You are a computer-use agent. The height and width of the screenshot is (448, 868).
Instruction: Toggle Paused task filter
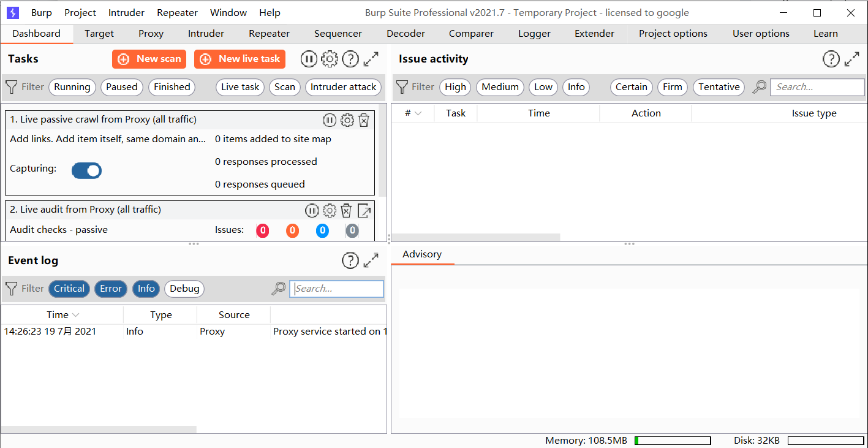pyautogui.click(x=122, y=87)
